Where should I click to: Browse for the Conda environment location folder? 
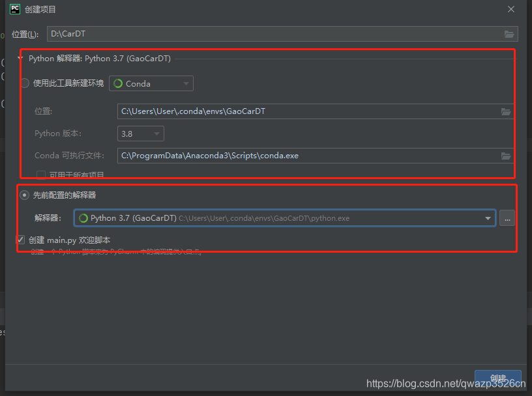506,111
